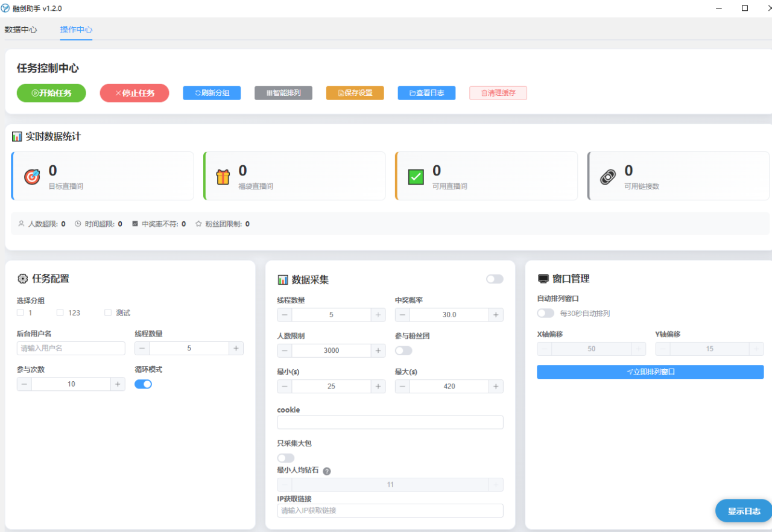Viewport: 772px width, 532px height.
Task: Decrease 人数限制 with the minus button
Action: point(285,350)
